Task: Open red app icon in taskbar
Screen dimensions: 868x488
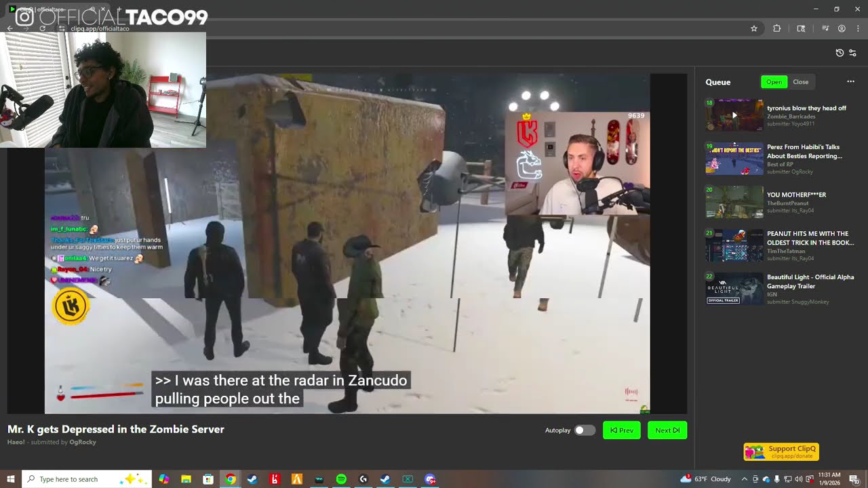Action: click(x=275, y=479)
